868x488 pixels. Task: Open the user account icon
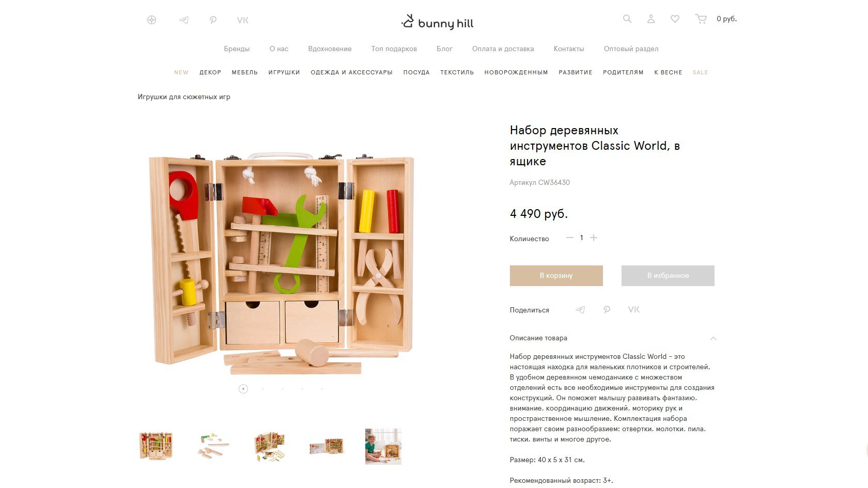651,19
